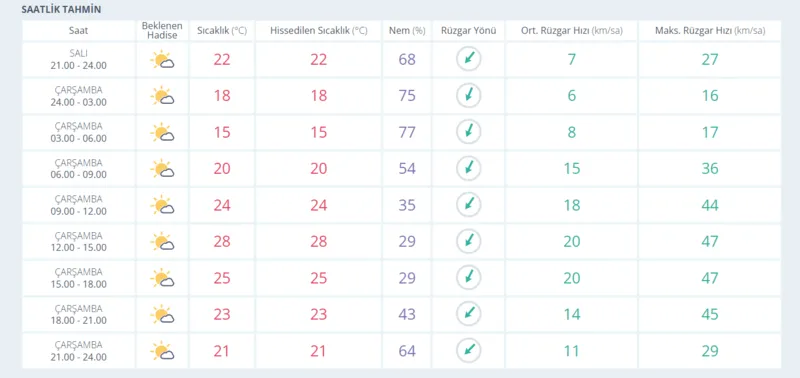Click the Maks. Rüzgar Hızı header

[x=710, y=31]
